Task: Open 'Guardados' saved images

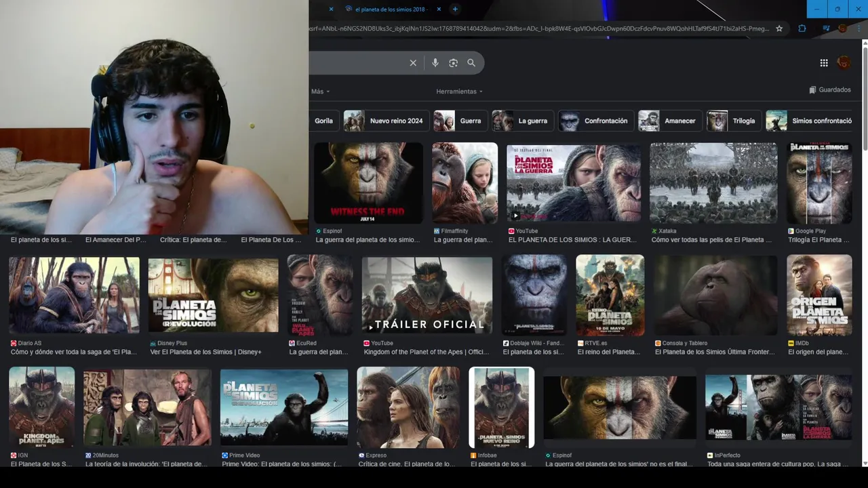Action: (830, 89)
